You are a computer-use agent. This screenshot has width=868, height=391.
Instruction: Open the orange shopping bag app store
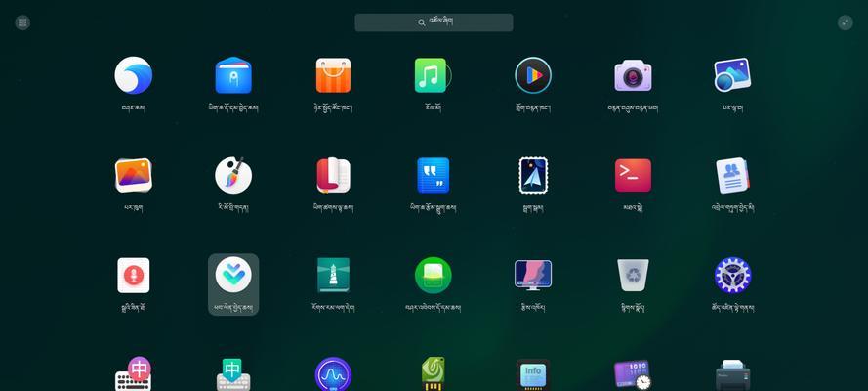(x=333, y=75)
